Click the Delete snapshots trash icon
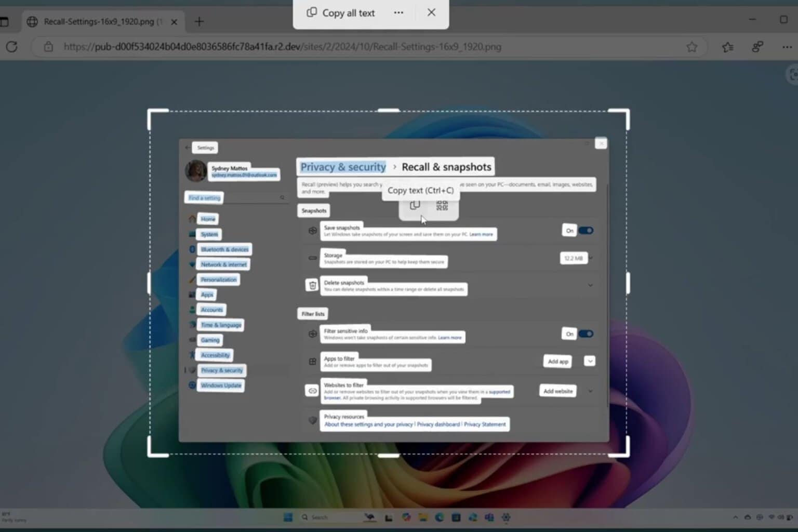 click(312, 285)
